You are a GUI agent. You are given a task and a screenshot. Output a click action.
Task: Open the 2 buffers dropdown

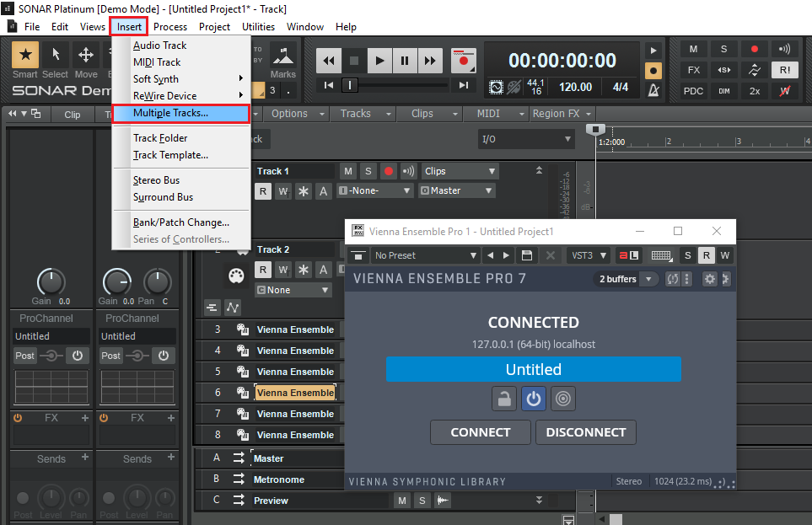626,280
